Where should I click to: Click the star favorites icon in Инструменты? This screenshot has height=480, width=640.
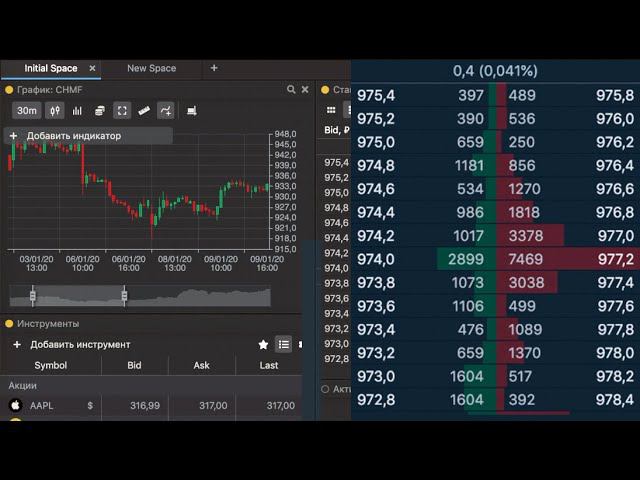point(263,344)
